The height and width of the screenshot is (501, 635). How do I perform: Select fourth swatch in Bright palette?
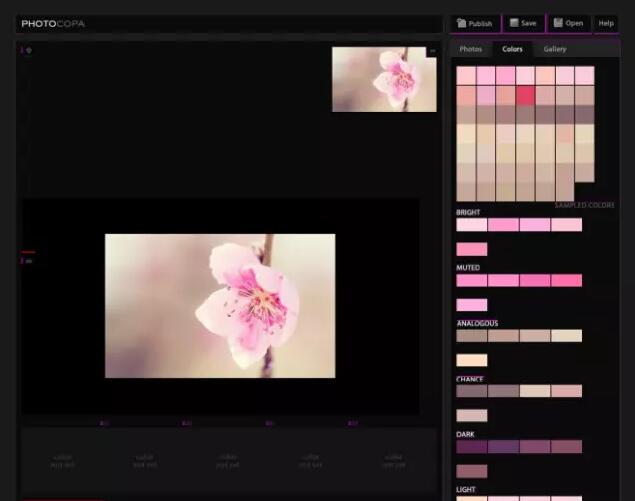567,225
